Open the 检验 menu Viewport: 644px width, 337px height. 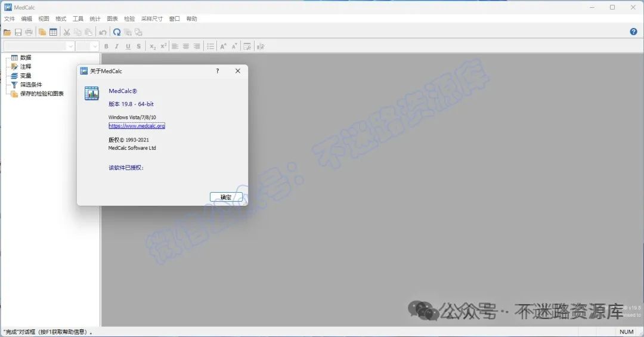point(129,19)
